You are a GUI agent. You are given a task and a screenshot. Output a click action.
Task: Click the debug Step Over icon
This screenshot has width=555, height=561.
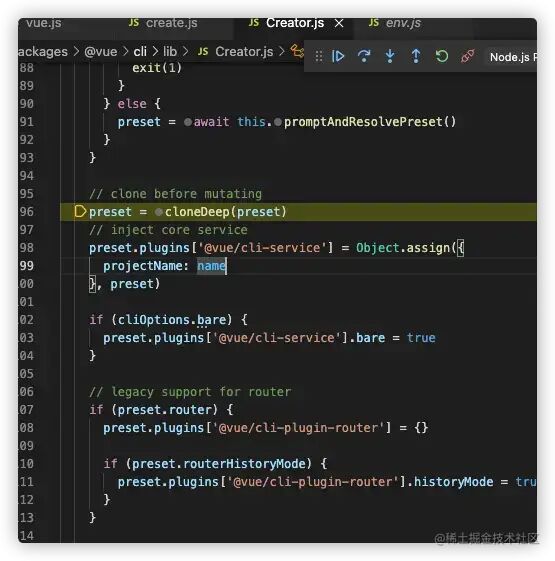pos(364,56)
